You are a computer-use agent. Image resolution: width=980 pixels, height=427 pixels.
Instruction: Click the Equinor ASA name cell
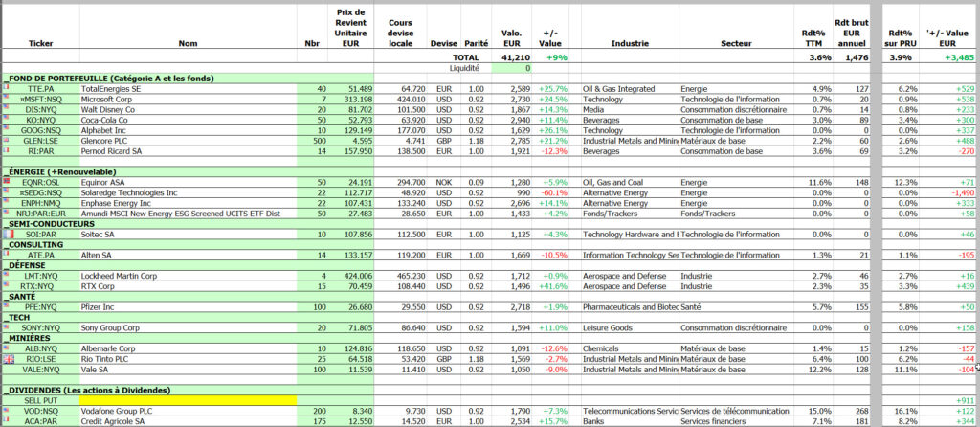pyautogui.click(x=189, y=182)
